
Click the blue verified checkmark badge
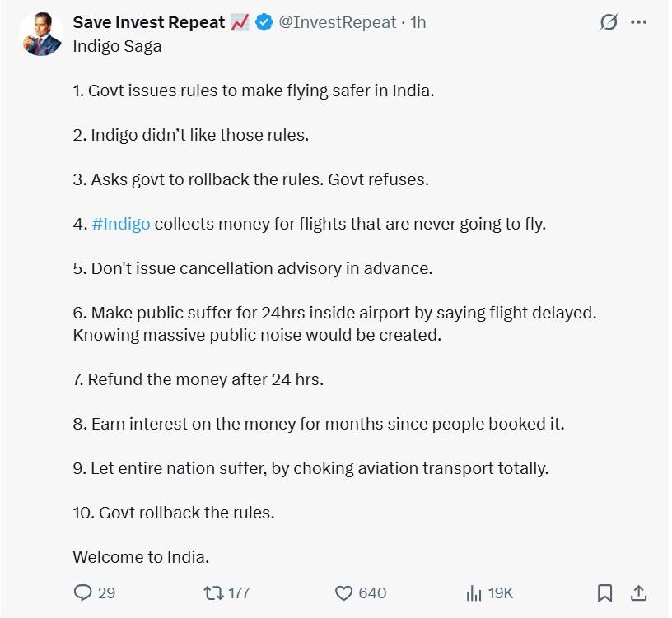[x=264, y=23]
